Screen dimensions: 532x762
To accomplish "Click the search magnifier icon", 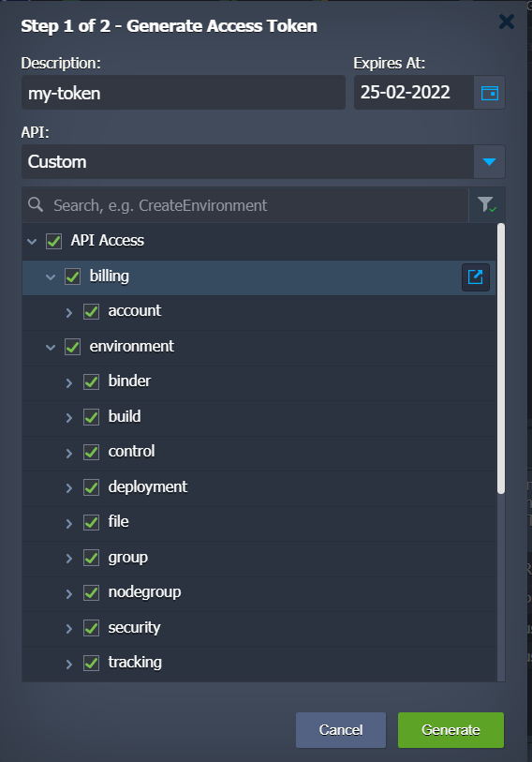I will pos(36,204).
